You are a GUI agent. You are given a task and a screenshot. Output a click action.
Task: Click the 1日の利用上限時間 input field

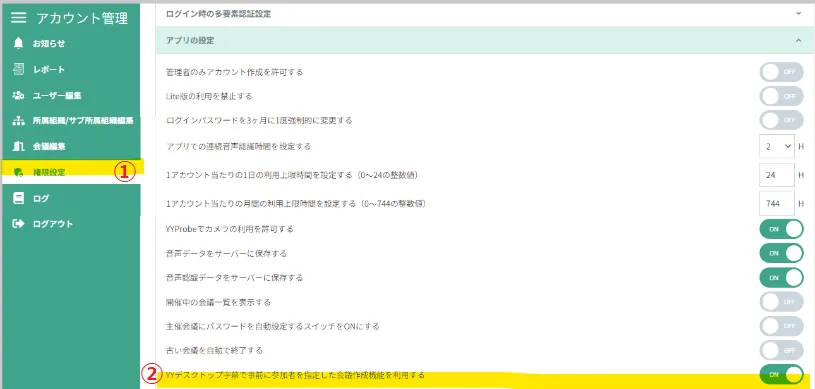click(777, 175)
